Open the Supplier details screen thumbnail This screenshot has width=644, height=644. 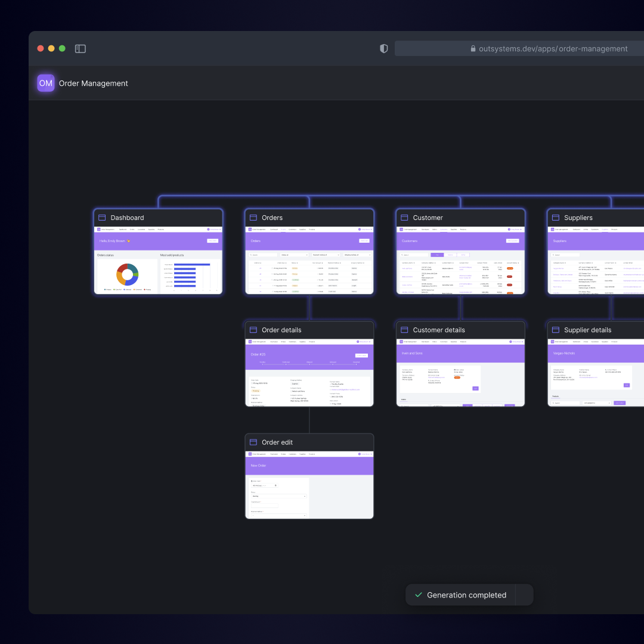pos(596,373)
